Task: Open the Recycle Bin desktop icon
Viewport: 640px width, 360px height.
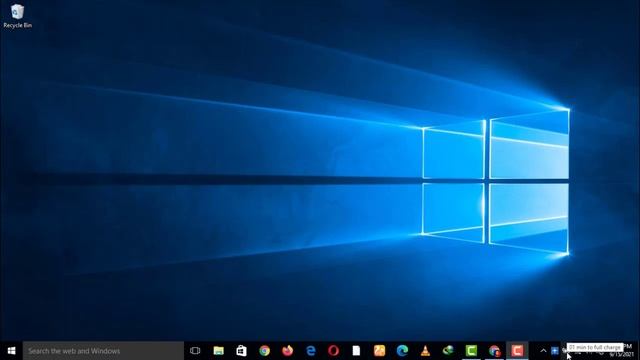Action: point(17,16)
